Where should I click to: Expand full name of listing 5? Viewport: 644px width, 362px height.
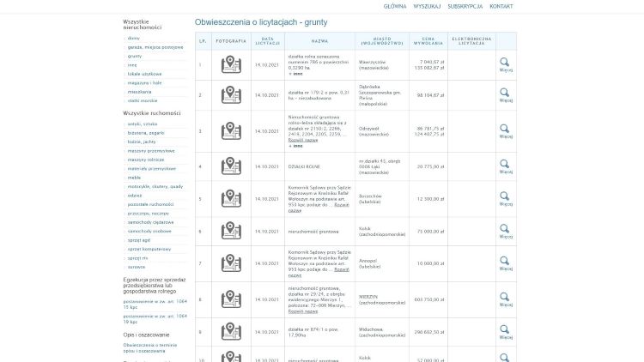point(342,205)
